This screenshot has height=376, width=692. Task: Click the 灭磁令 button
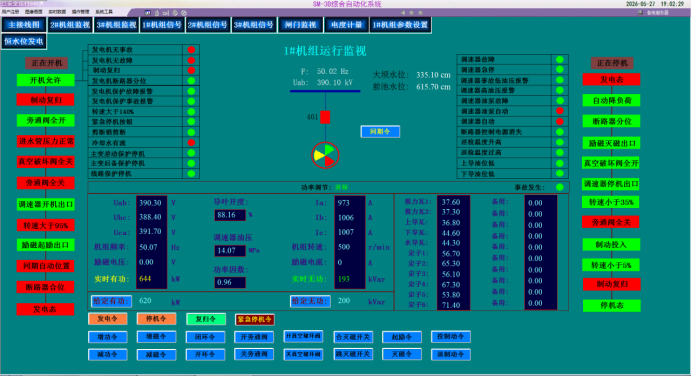[402, 354]
